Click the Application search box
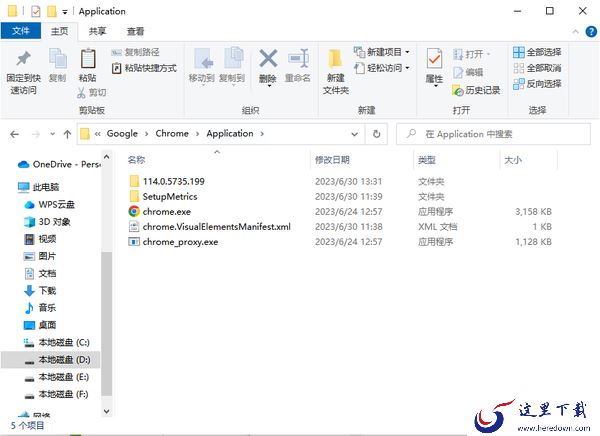600x436 pixels. [x=494, y=134]
